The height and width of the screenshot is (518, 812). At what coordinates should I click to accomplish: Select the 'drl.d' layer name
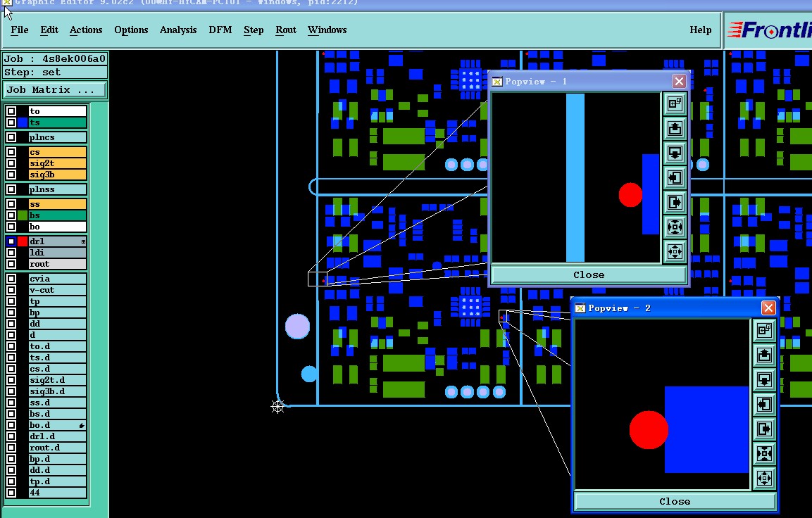pos(58,436)
